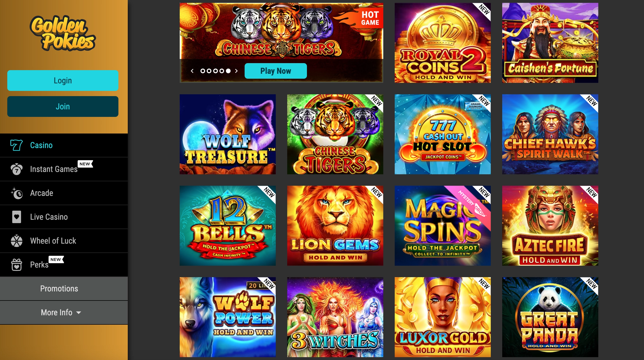Click the Live Casino card icon

click(17, 217)
